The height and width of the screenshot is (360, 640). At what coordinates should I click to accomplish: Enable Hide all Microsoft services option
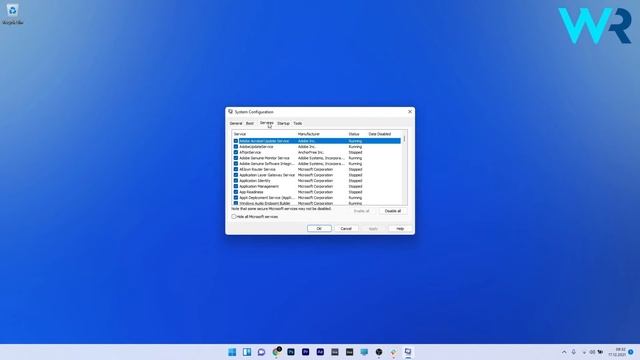pos(234,217)
